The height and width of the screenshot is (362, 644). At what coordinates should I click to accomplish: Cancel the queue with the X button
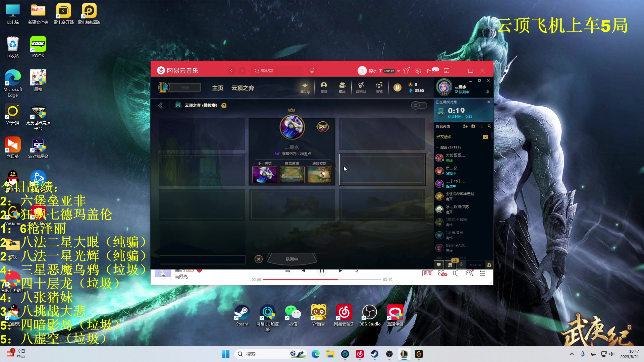[258, 259]
